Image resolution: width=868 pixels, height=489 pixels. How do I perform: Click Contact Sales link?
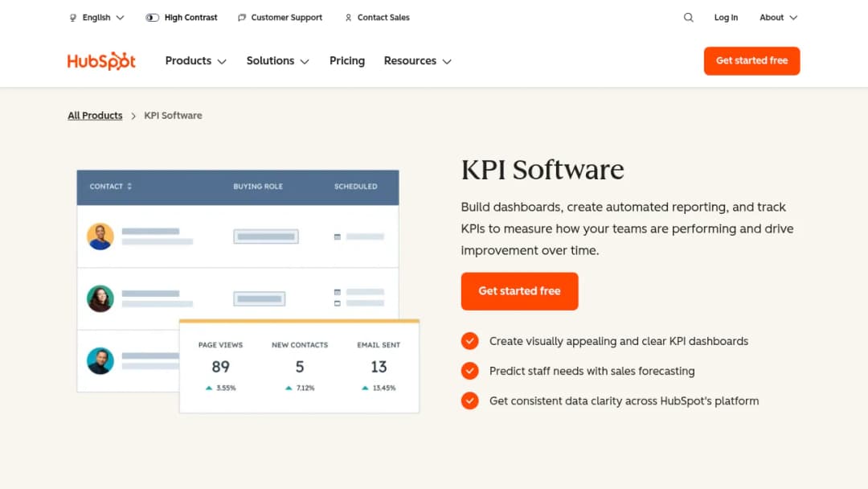coord(383,18)
